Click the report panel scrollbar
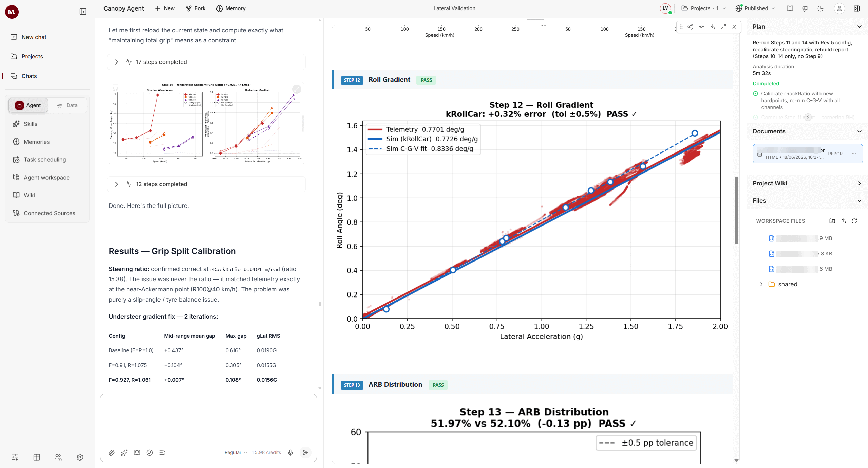Screen dimensions: 868x468 [736, 210]
